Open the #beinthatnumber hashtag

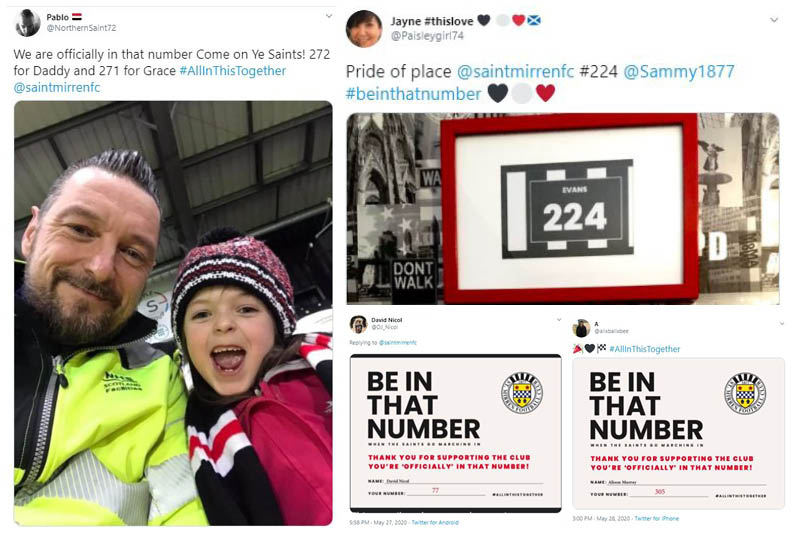click(413, 94)
